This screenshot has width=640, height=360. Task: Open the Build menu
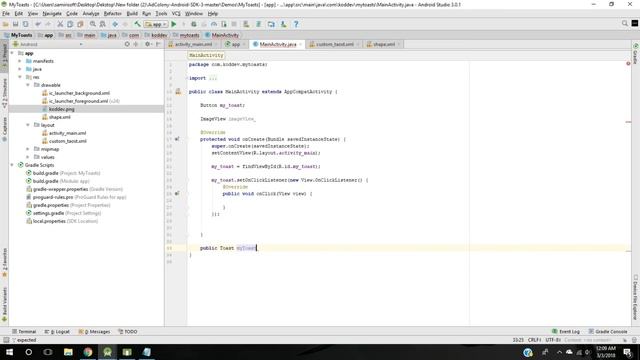coord(132,13)
